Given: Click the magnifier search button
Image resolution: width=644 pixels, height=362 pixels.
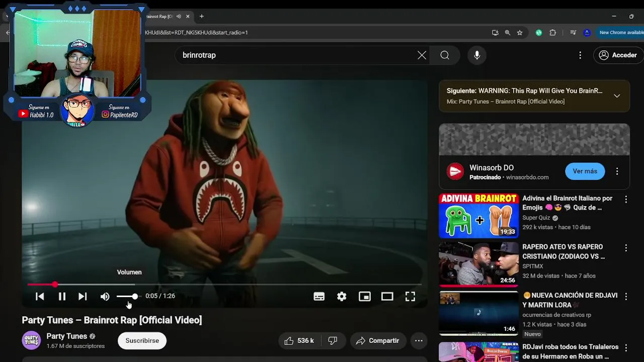Looking at the screenshot, I should [445, 55].
